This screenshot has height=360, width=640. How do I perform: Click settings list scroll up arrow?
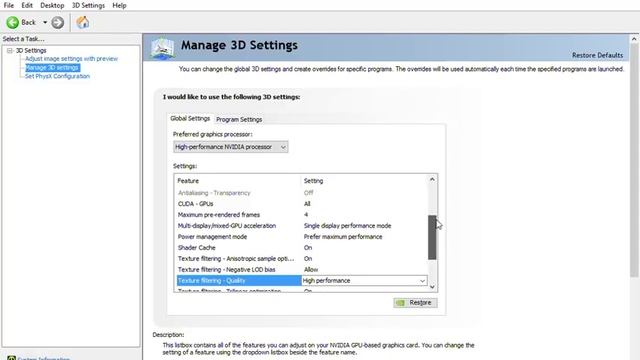[432, 180]
